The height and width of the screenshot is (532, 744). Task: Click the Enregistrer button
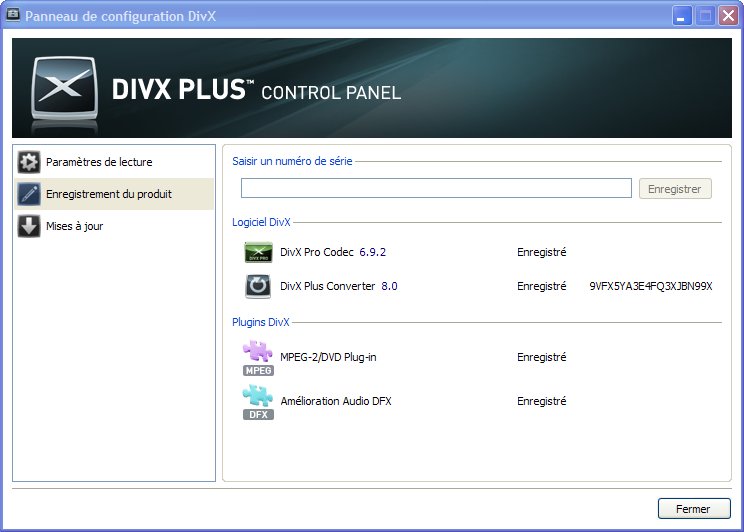pyautogui.click(x=675, y=189)
